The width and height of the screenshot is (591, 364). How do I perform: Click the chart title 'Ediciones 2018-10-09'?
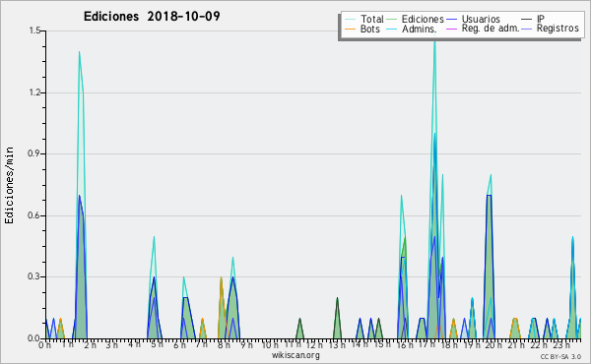point(152,17)
